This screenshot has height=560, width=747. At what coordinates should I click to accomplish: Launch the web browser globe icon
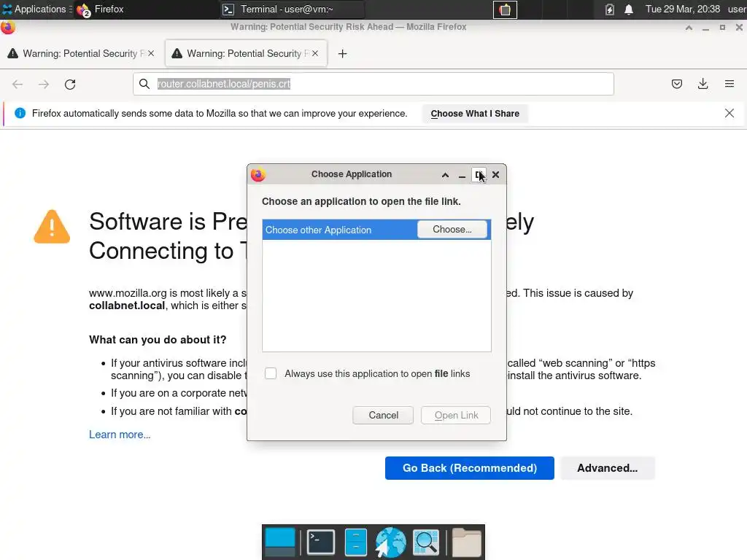point(390,542)
